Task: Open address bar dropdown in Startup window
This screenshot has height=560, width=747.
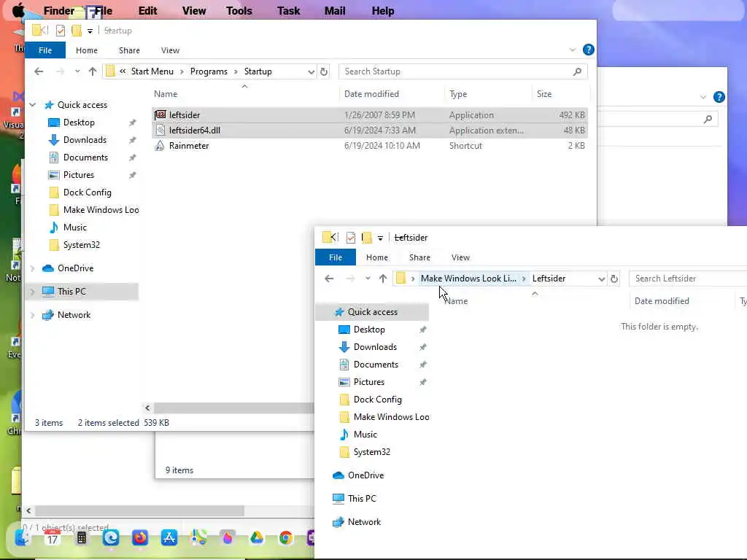Action: [x=311, y=71]
